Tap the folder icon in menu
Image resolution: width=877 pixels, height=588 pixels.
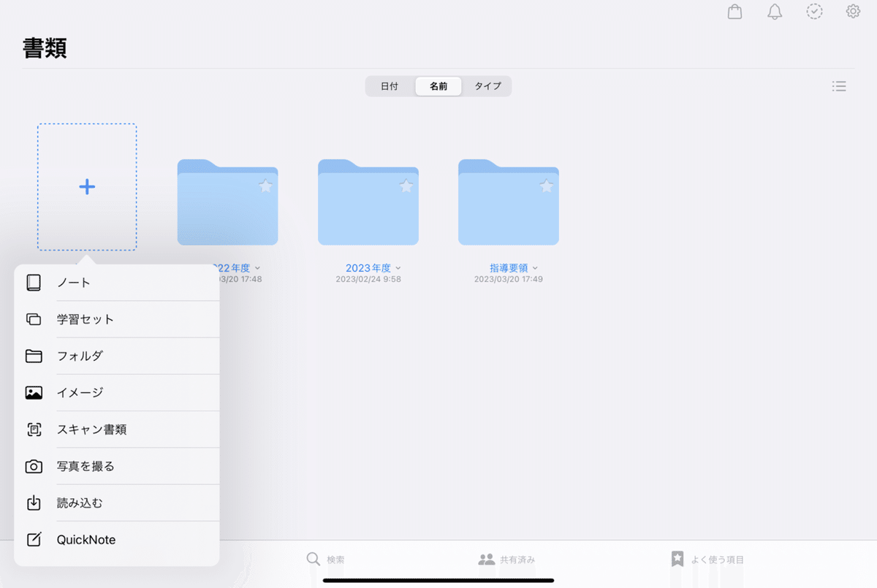click(34, 356)
